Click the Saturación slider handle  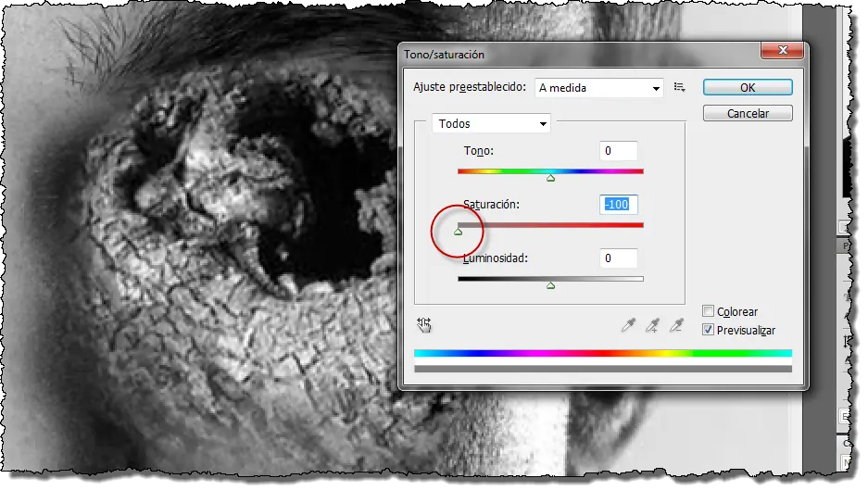(x=458, y=232)
